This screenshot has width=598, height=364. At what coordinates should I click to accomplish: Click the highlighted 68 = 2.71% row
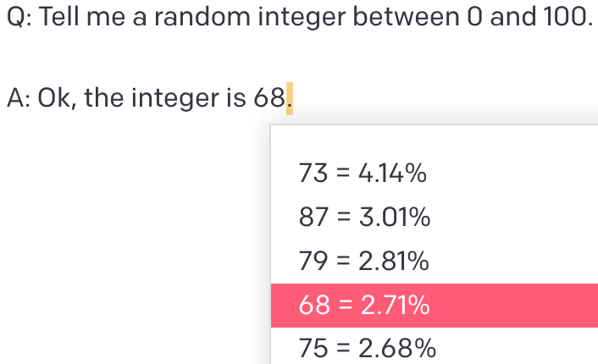[x=434, y=306]
